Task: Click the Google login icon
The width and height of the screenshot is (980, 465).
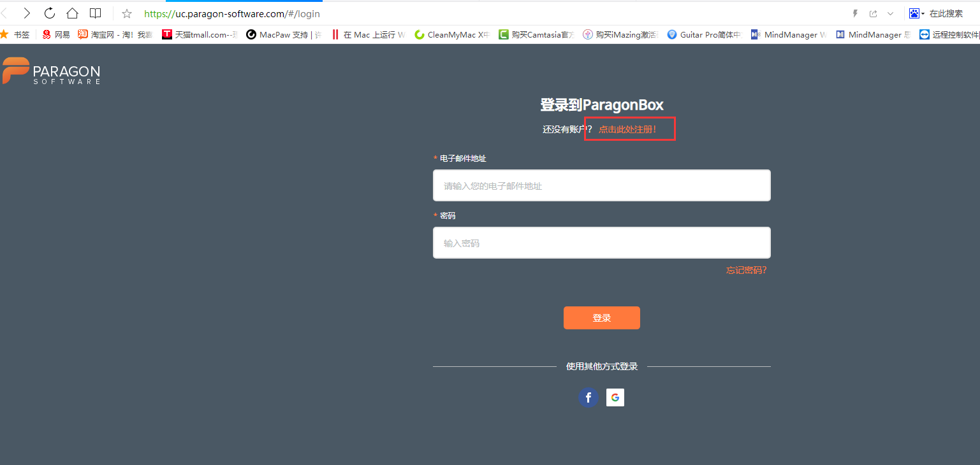Action: pyautogui.click(x=615, y=397)
